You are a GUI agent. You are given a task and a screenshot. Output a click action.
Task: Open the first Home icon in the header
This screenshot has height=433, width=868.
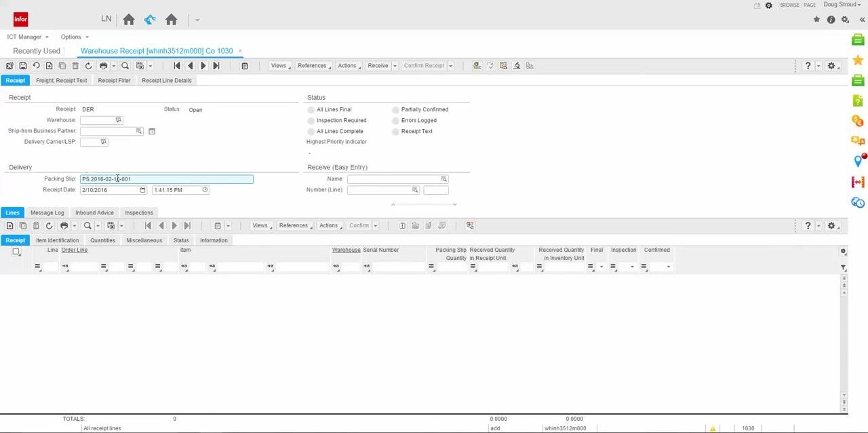click(x=129, y=20)
